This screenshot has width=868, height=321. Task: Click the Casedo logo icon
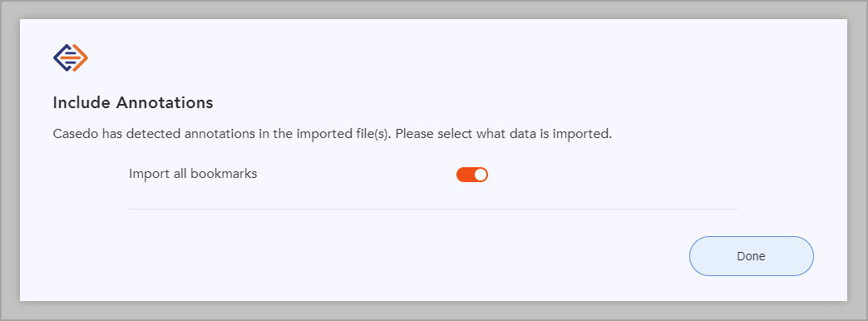point(71,57)
